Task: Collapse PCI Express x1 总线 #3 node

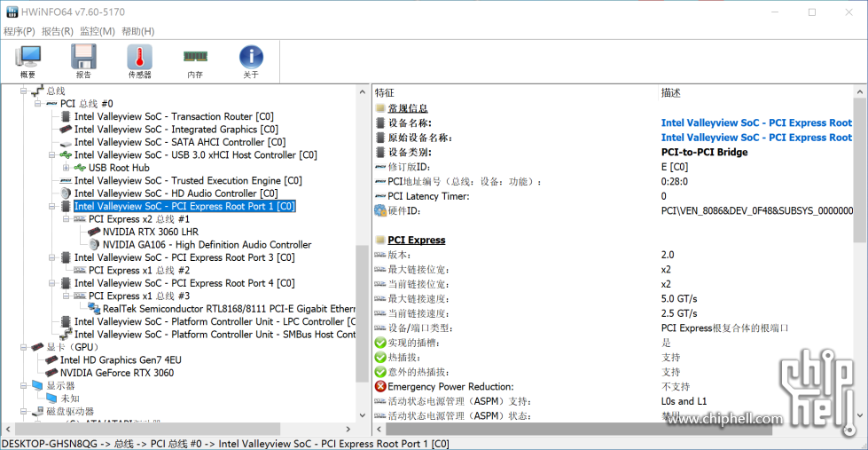Action: pyautogui.click(x=66, y=296)
